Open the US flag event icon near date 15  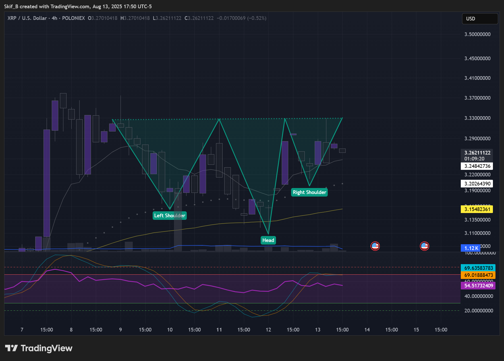tap(424, 246)
